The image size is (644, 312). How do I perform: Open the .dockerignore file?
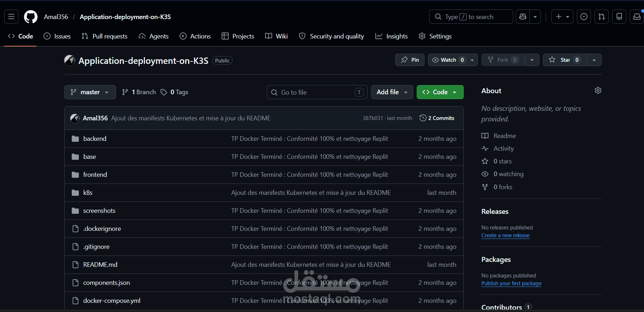102,229
